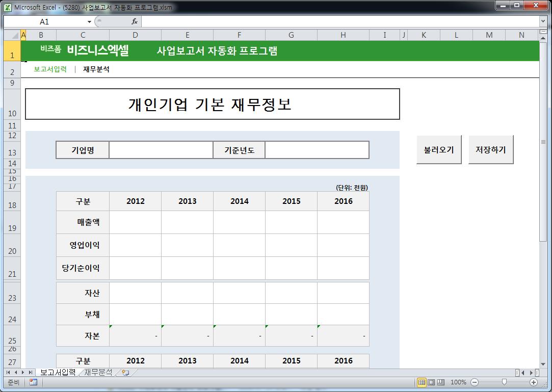Go to first sheet with navigation arrow
The height and width of the screenshot is (392, 552).
[x=8, y=373]
